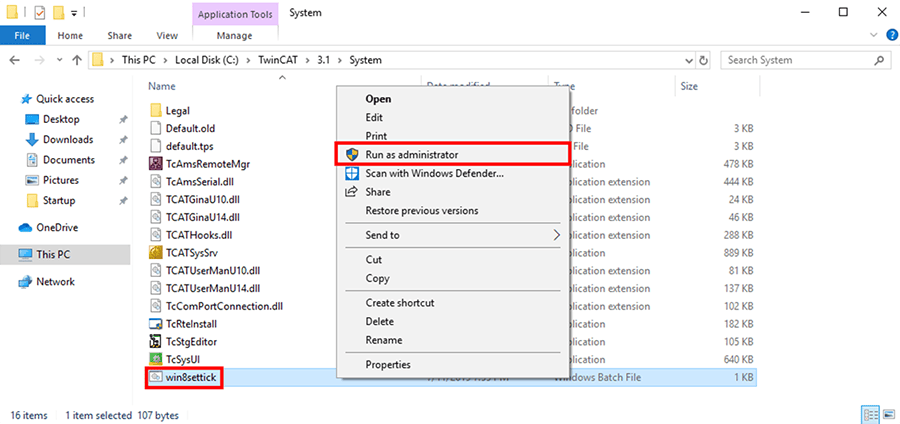Expand the Local Disk (C:) breadcrumb chevron
Screen dimensions: 900x424
pos(249,60)
